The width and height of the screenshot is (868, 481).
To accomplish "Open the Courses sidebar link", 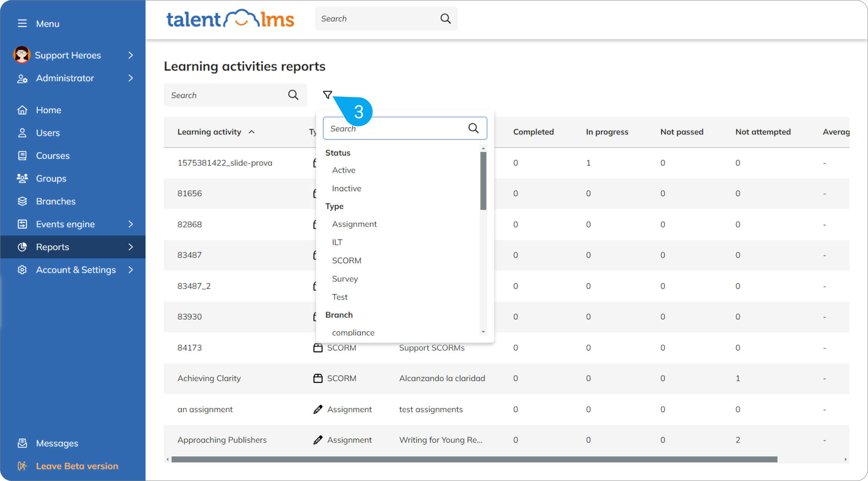I will (x=53, y=156).
